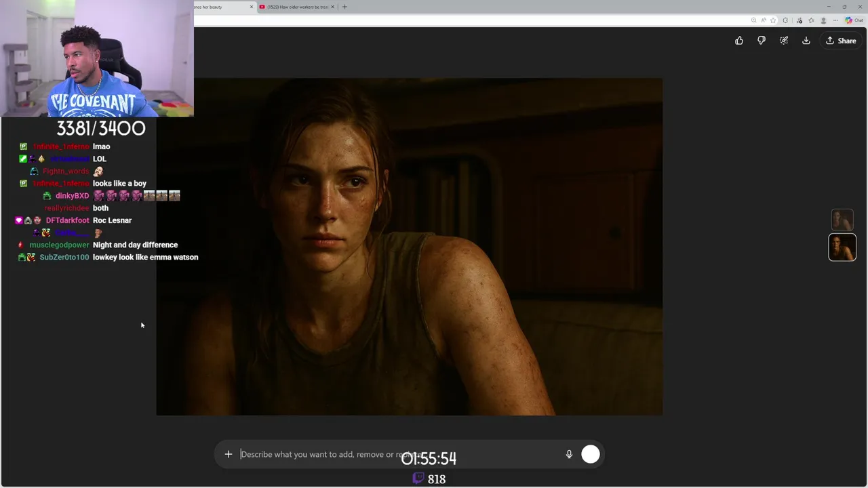Click the plus attachment icon in prompt bar
Viewport: 868px width, 488px height.
[229, 454]
